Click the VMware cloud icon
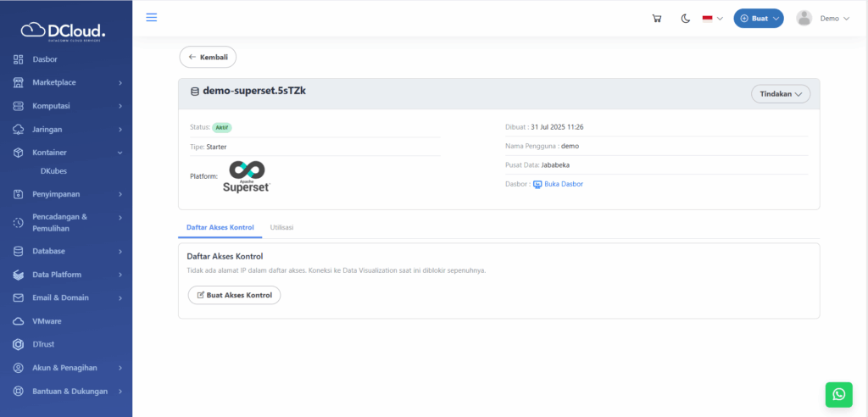The image size is (868, 417). 18,321
